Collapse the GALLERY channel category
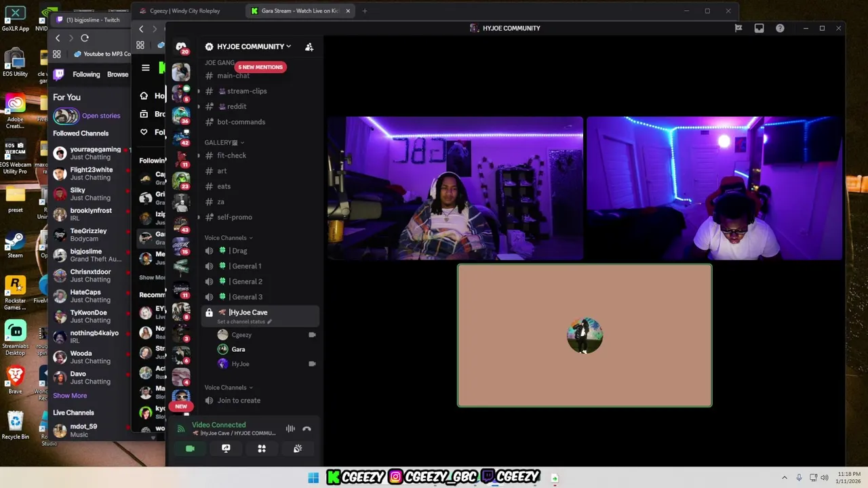 coord(242,142)
